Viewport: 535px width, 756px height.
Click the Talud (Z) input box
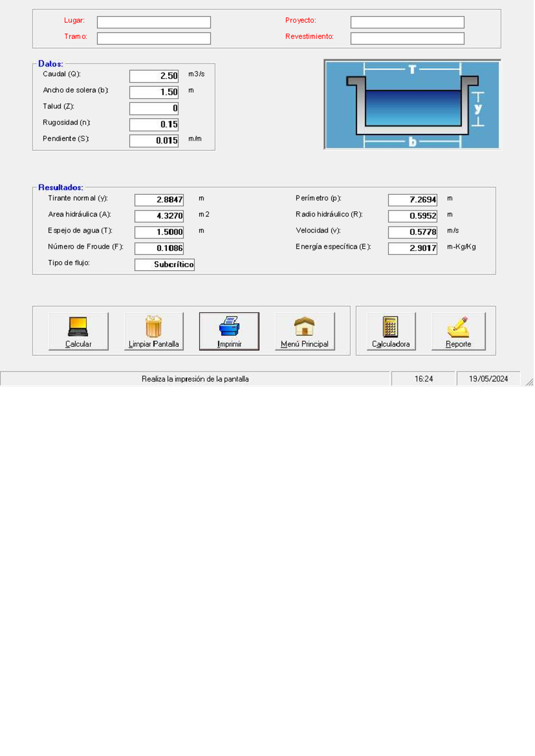tap(154, 108)
